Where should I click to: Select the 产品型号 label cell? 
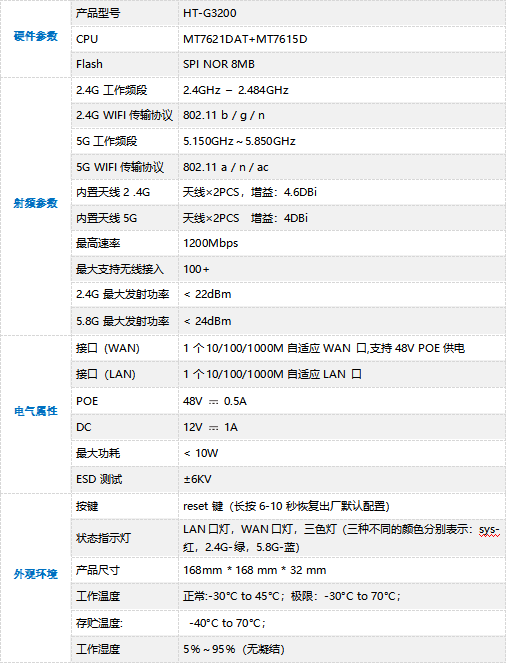coord(98,13)
